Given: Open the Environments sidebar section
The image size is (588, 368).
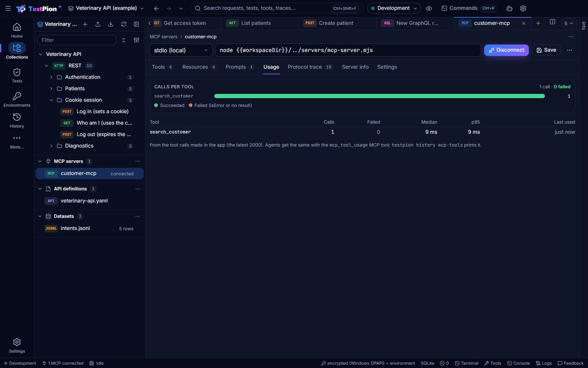Looking at the screenshot, I should click(17, 99).
